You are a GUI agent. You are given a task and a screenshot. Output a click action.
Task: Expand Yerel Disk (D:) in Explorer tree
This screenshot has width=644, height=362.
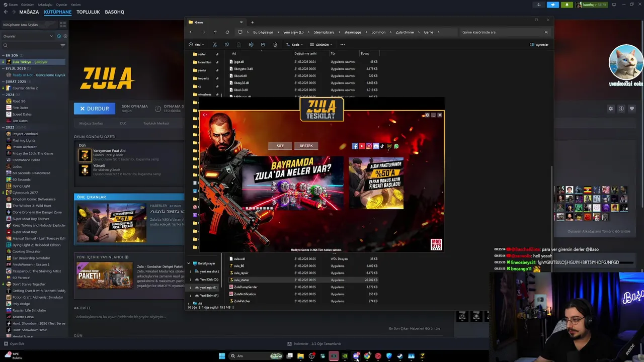(x=190, y=280)
